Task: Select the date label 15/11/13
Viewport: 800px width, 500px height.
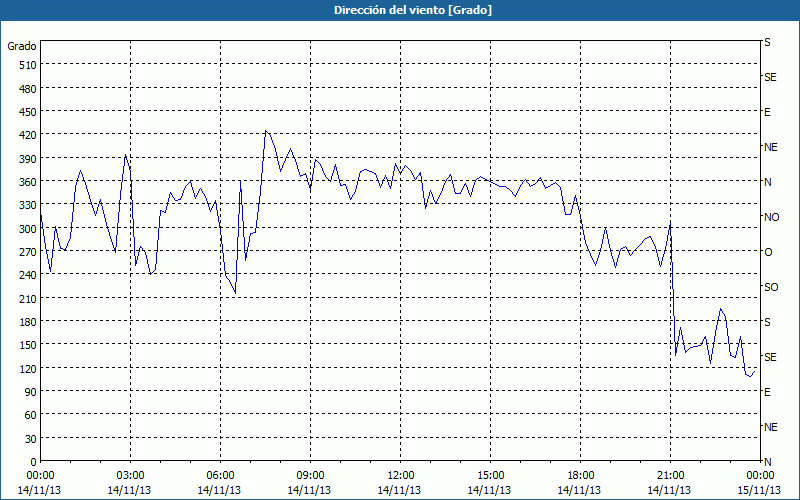Action: (760, 490)
